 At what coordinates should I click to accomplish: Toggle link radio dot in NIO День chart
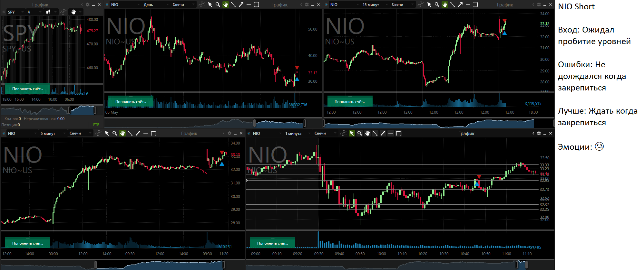[107, 5]
